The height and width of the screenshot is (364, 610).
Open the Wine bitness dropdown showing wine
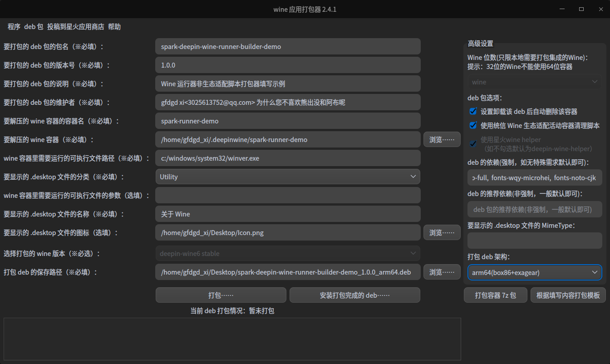pyautogui.click(x=535, y=82)
